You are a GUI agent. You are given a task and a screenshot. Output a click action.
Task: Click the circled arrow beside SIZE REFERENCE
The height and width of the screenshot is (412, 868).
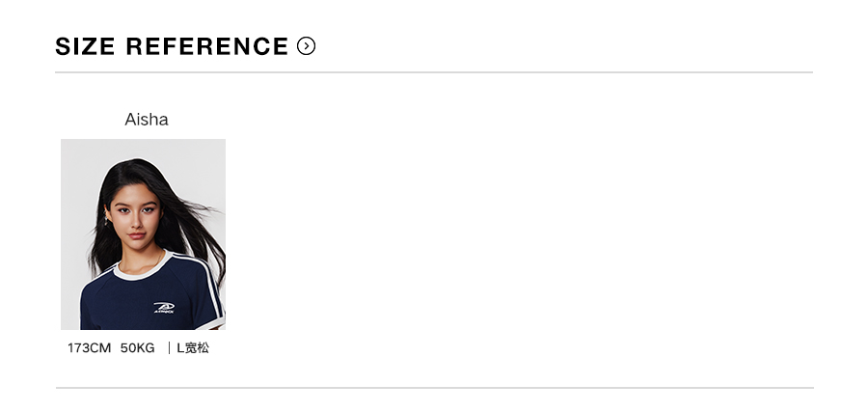pos(307,45)
